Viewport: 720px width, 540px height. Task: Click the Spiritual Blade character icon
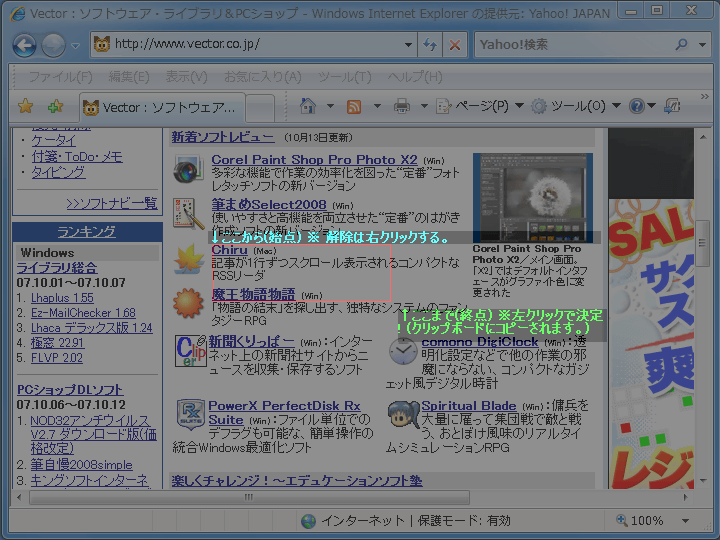[404, 414]
